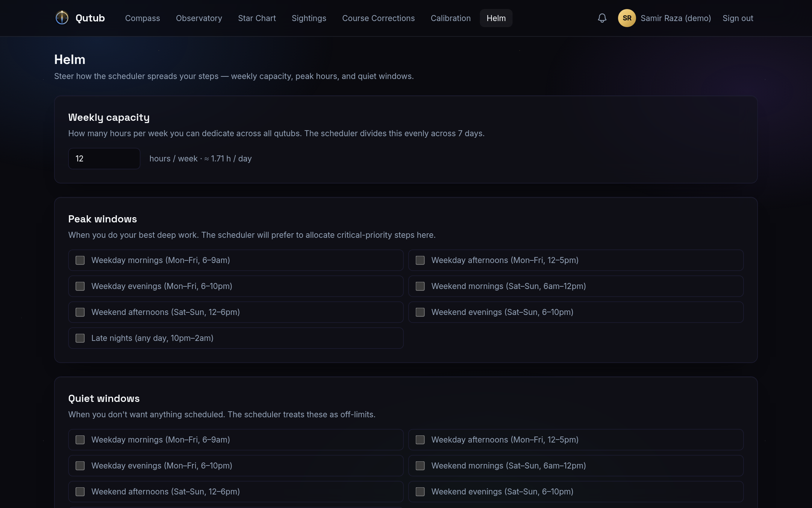Image resolution: width=812 pixels, height=508 pixels.
Task: Click the SR user avatar
Action: [x=627, y=18]
